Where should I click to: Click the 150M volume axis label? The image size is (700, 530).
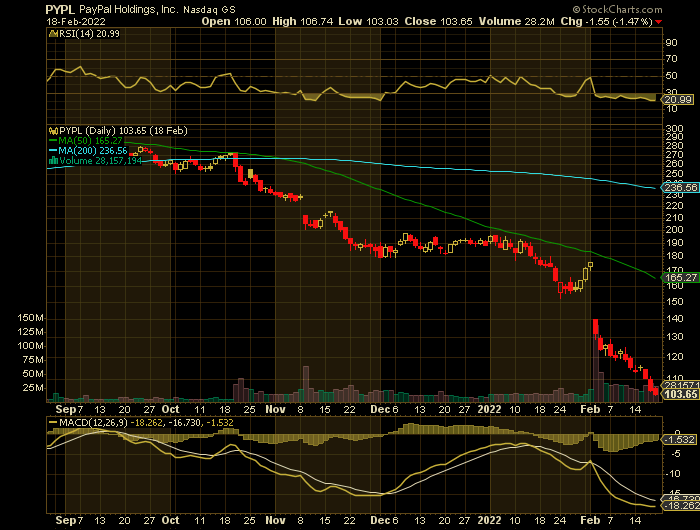[x=30, y=318]
